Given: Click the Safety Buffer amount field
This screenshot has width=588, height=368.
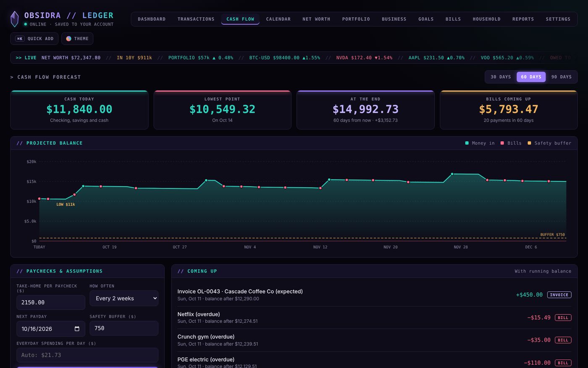Looking at the screenshot, I should pos(124,328).
